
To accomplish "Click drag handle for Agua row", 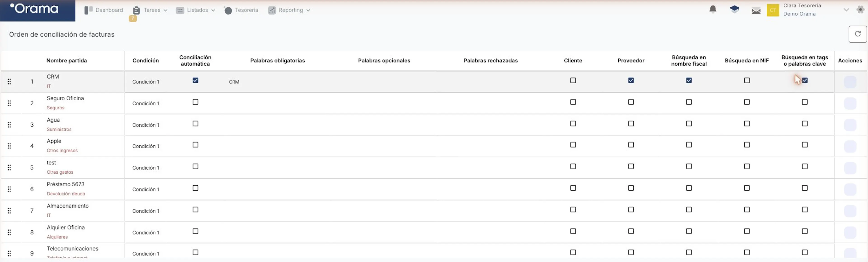I will point(9,125).
